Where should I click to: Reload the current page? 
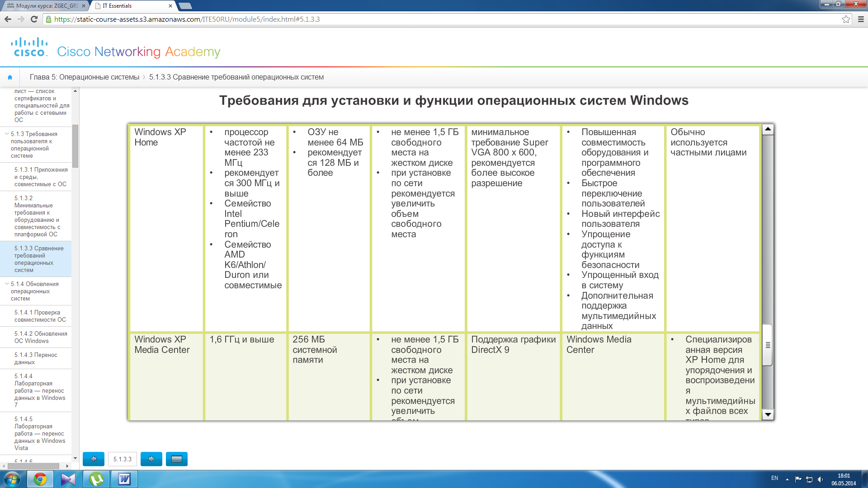[x=34, y=19]
